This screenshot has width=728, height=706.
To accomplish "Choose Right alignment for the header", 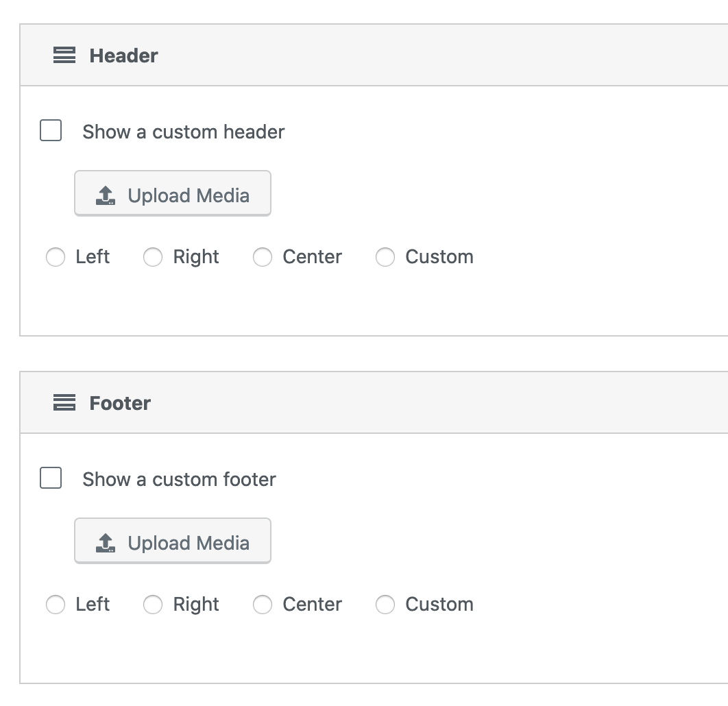I will tap(153, 258).
